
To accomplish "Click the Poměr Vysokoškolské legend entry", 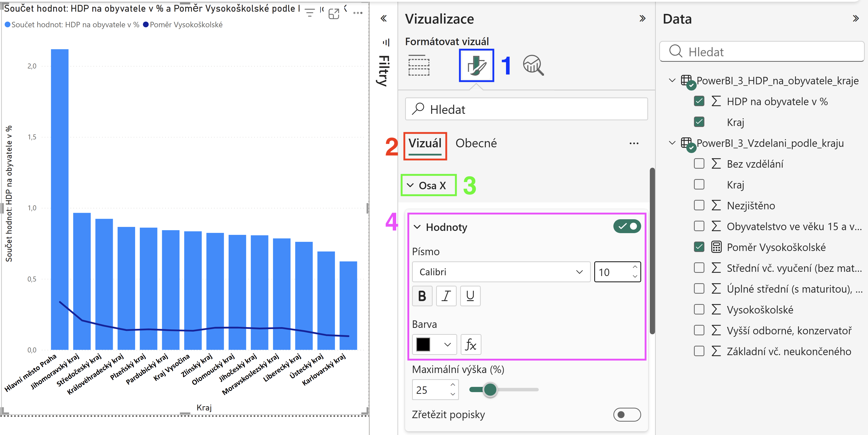I will coord(183,25).
